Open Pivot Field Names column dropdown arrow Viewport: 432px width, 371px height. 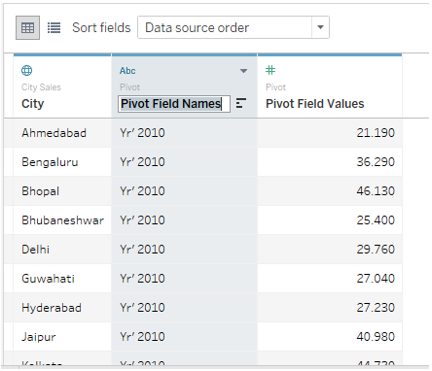244,71
